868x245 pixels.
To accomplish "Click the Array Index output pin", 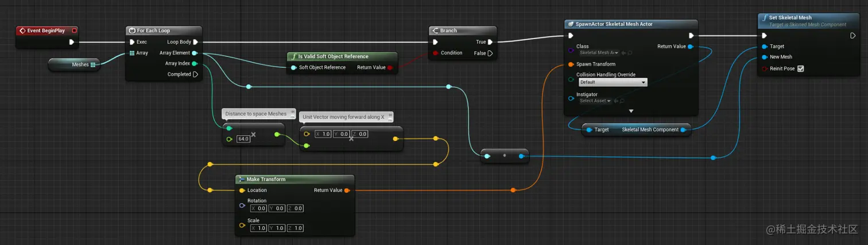I will [x=195, y=64].
